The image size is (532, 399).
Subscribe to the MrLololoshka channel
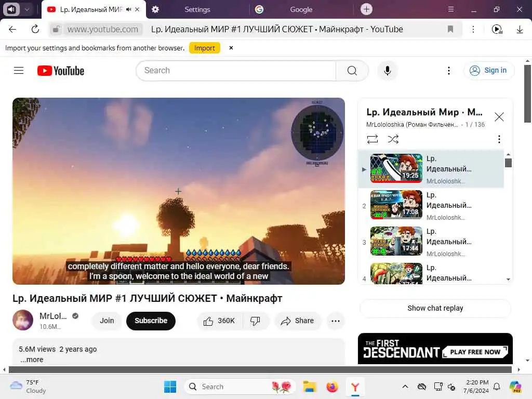(151, 321)
